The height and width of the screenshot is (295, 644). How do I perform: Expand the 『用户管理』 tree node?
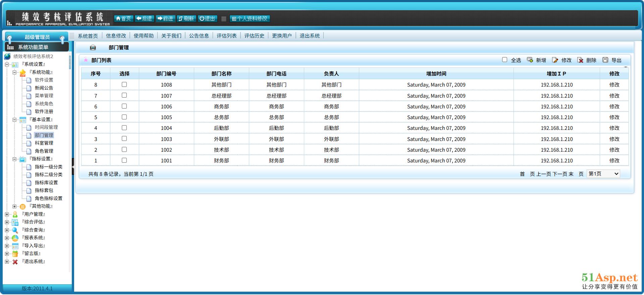click(x=7, y=214)
